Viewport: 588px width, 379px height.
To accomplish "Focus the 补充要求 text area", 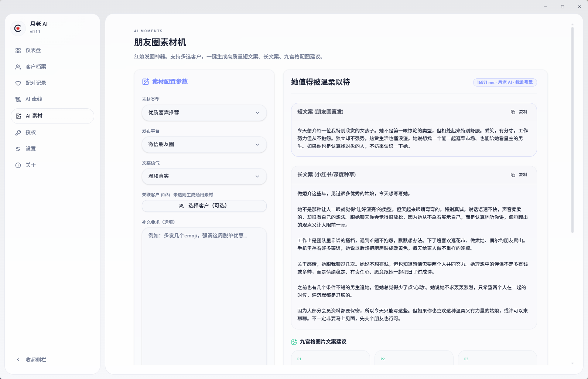I will (x=204, y=297).
